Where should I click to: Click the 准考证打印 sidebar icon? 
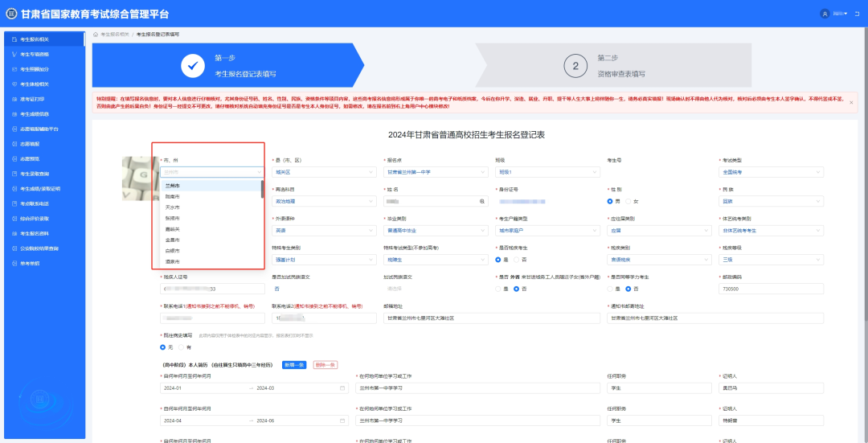pos(14,99)
